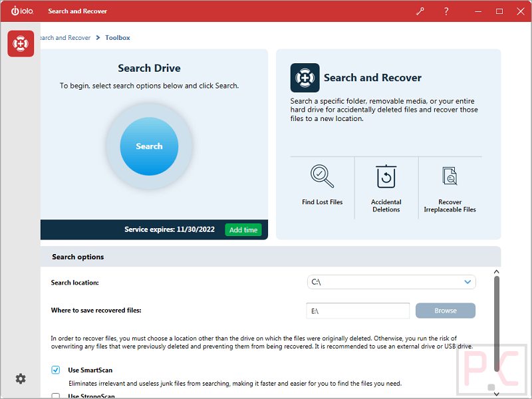This screenshot has width=532, height=399.
Task: Click the Search options scrollbar thumb
Action: (x=496, y=323)
